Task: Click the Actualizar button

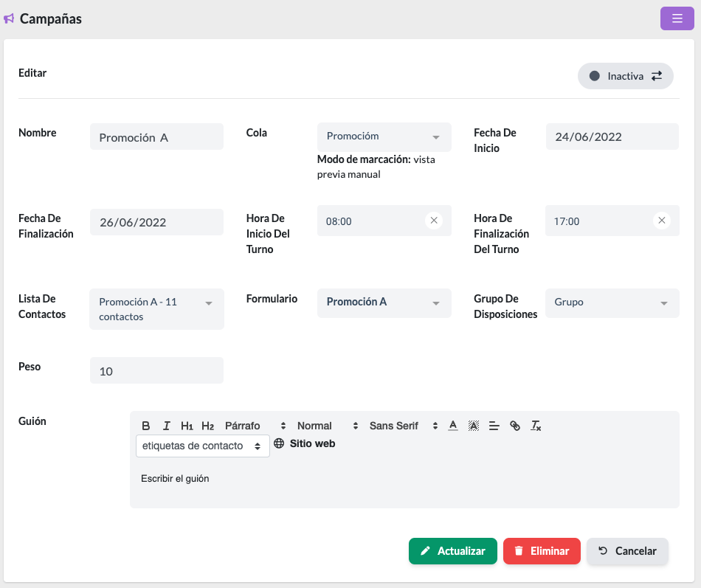Action: click(x=452, y=551)
